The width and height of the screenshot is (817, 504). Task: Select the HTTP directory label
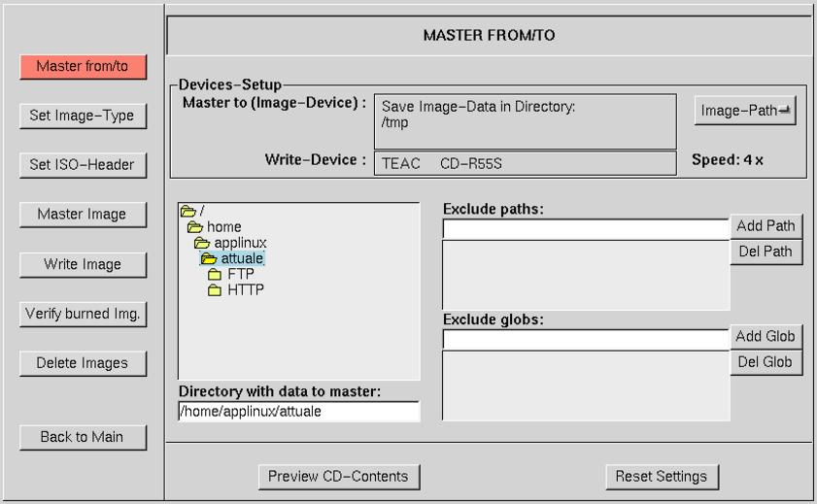click(246, 290)
